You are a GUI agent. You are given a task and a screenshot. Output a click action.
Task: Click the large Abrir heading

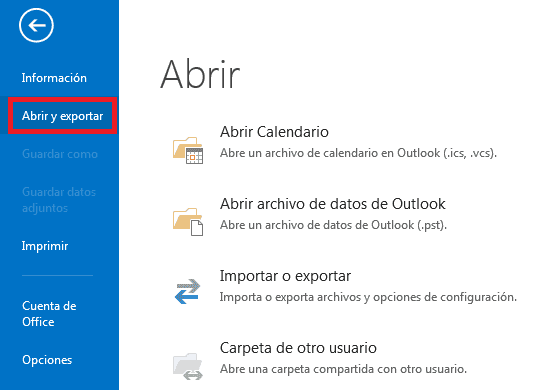[200, 74]
